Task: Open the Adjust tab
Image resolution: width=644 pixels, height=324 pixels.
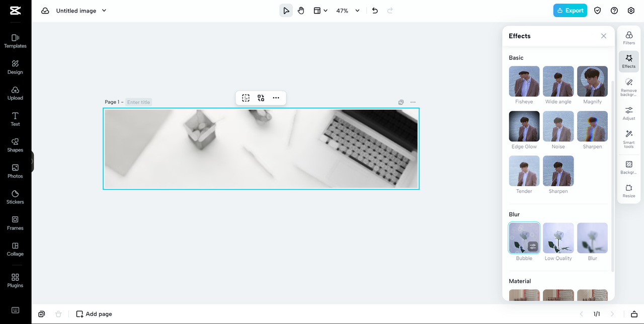Action: pos(629,113)
